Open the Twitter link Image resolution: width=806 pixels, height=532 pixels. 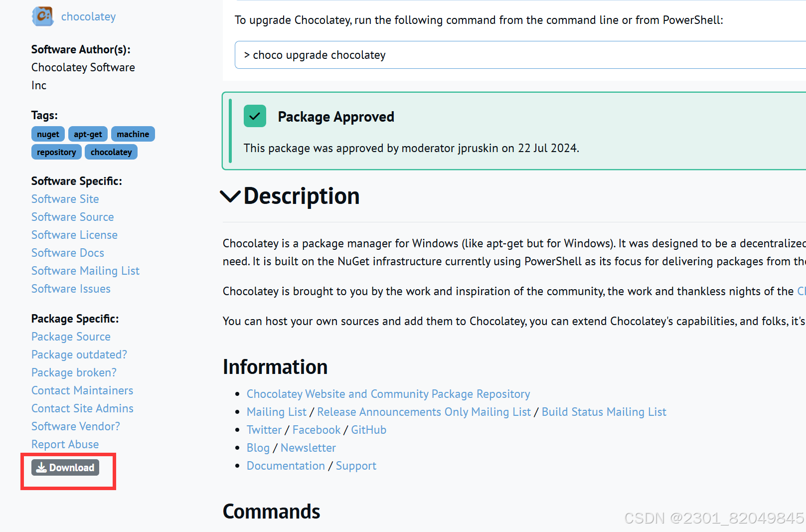pyautogui.click(x=264, y=430)
